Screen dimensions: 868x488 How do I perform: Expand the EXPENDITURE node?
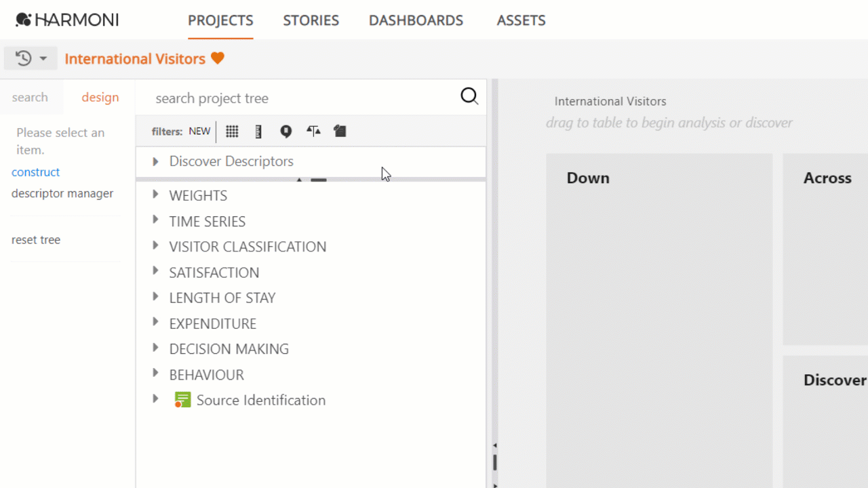155,322
